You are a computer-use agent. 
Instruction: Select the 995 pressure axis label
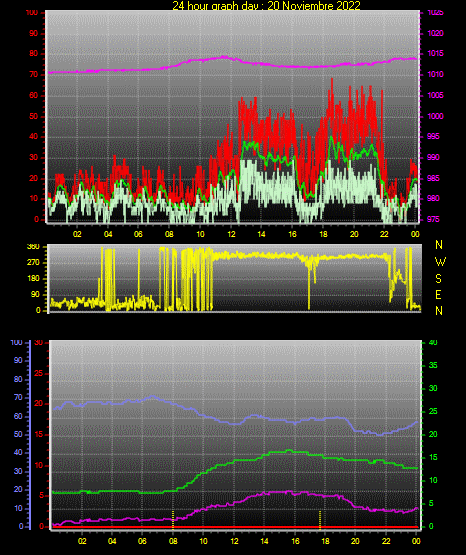pos(433,136)
